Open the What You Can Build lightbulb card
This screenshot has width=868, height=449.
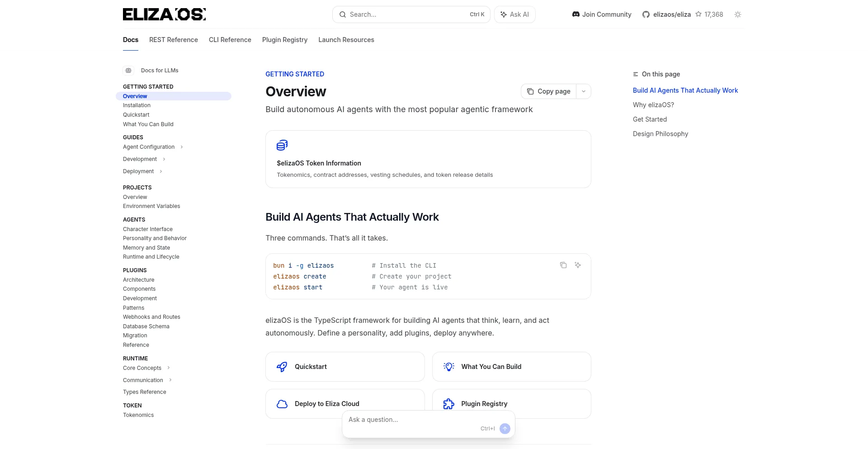tap(511, 367)
